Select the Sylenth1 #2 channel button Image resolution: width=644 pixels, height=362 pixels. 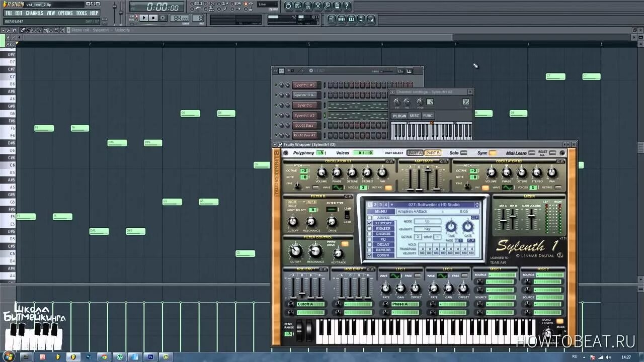coord(304,115)
